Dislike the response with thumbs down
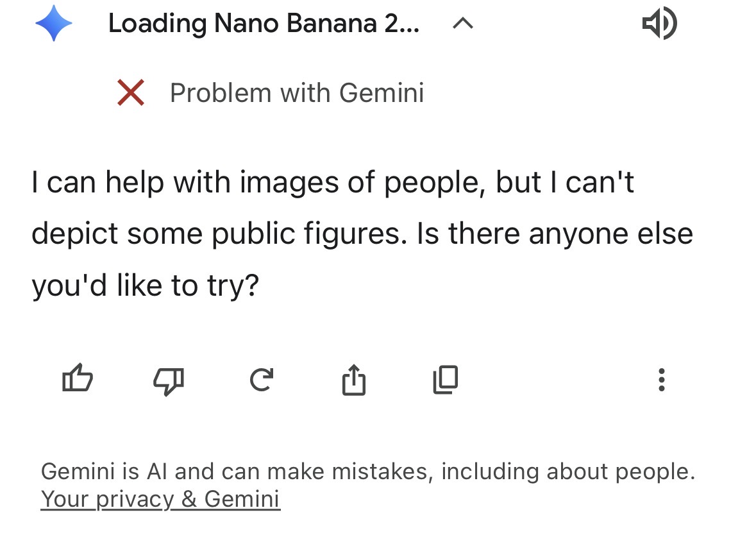756x560 pixels. 169,381
